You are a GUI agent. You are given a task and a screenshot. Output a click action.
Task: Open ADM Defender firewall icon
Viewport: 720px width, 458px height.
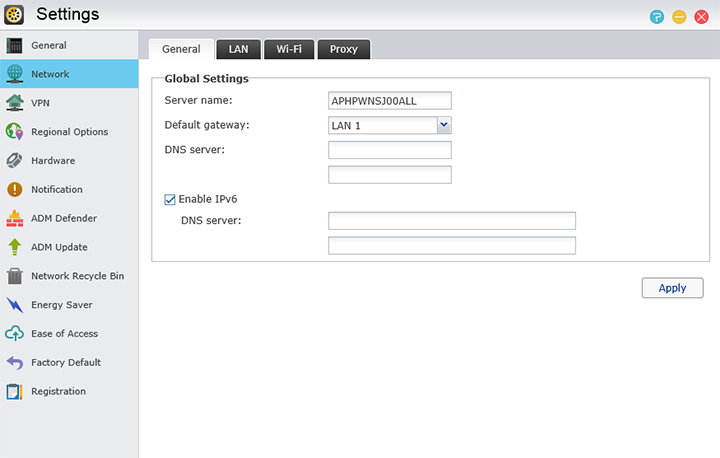(x=15, y=219)
